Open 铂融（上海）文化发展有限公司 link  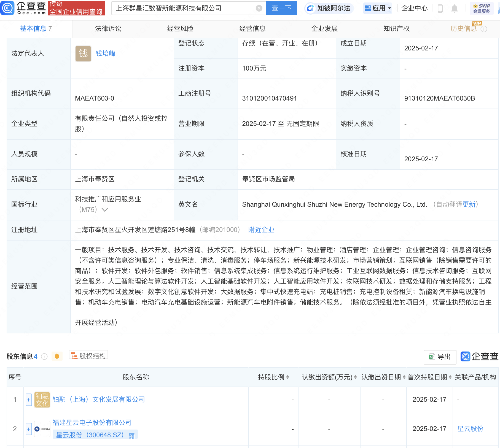(x=99, y=400)
